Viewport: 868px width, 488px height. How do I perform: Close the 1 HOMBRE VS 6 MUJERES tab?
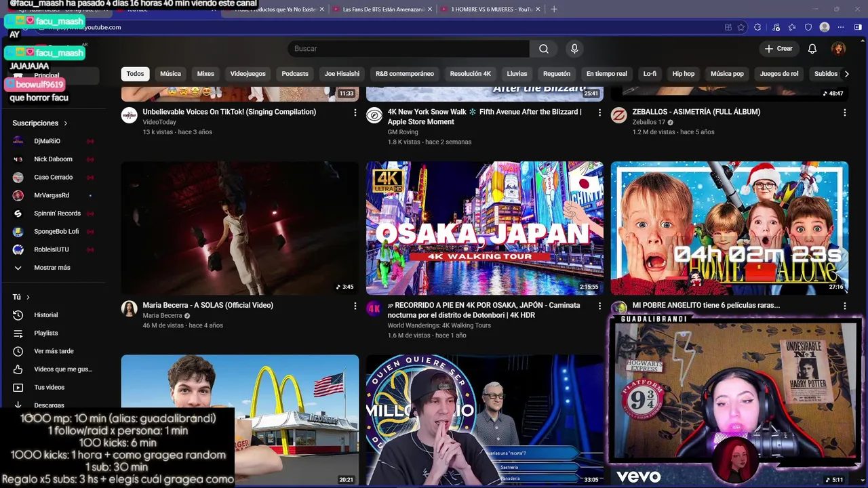pos(538,9)
